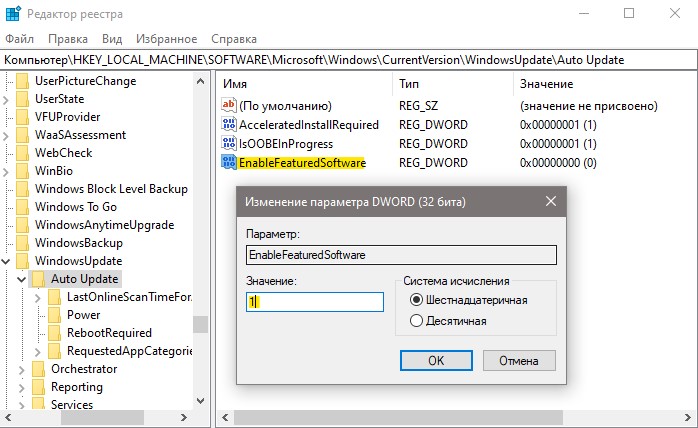The height and width of the screenshot is (428, 698).
Task: Click the tree pane scroll down arrow
Action: click(x=200, y=401)
